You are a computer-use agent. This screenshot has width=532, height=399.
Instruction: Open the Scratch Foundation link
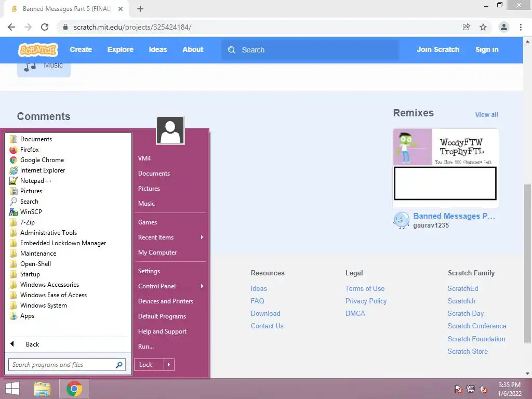point(476,339)
